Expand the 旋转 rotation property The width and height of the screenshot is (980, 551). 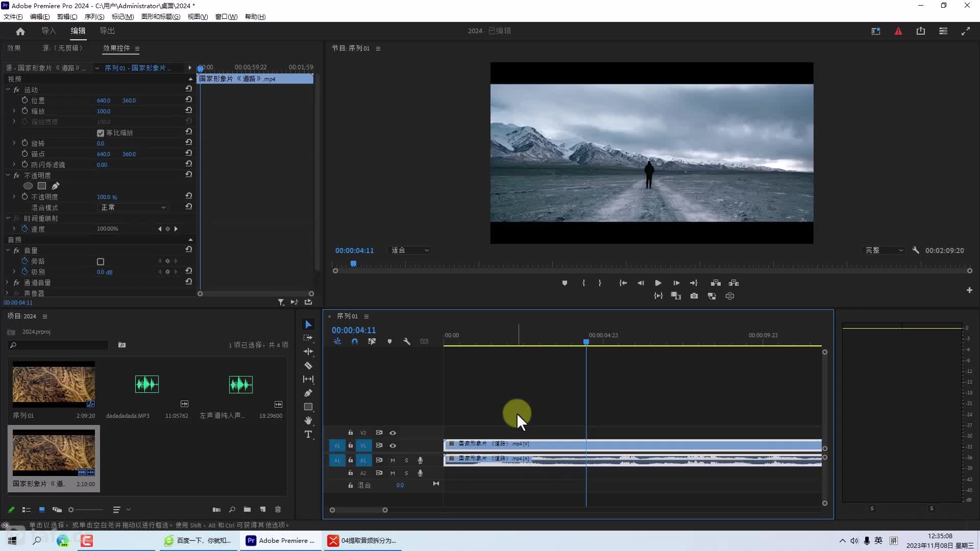(14, 143)
